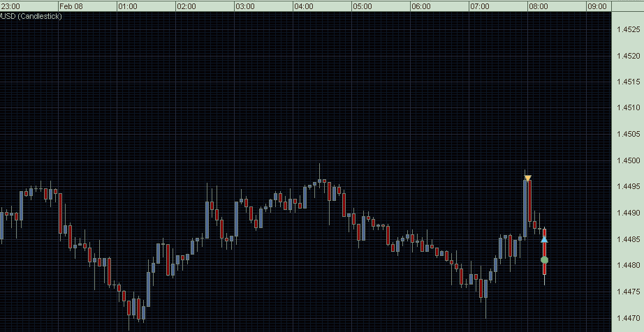Click the 1.4480 price level label
Image resolution: width=644 pixels, height=332 pixels.
click(x=629, y=265)
